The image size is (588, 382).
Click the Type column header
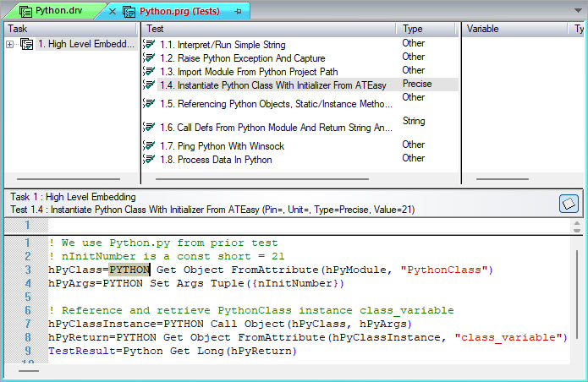[x=426, y=29]
